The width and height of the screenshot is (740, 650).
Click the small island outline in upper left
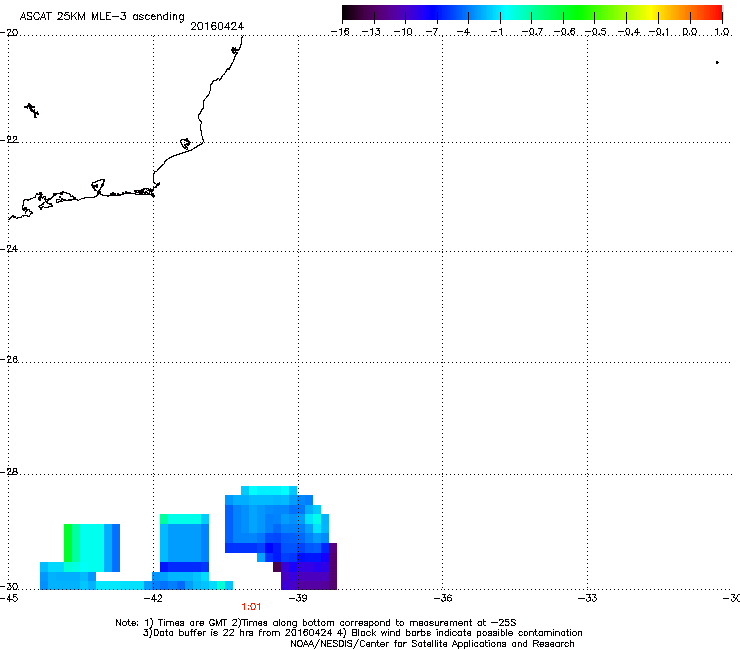(32, 110)
